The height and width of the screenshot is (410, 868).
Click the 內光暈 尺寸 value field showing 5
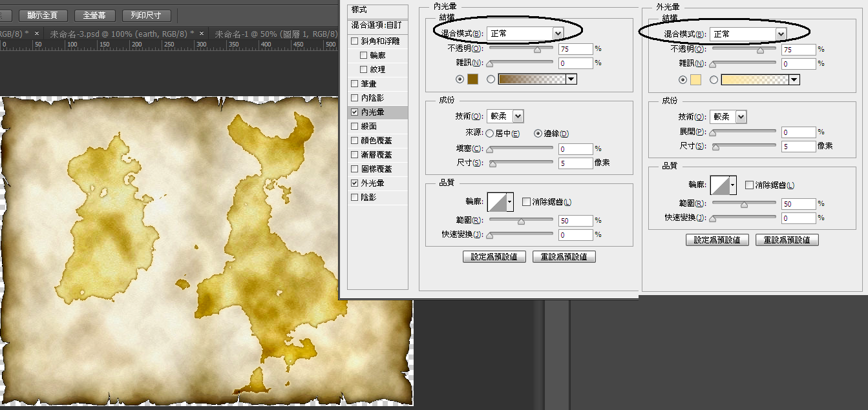pos(576,163)
